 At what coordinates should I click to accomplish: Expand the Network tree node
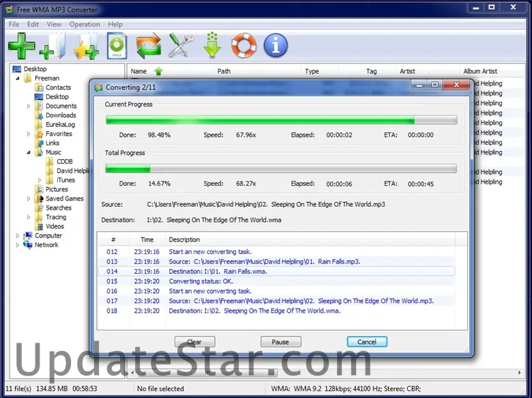[17, 245]
